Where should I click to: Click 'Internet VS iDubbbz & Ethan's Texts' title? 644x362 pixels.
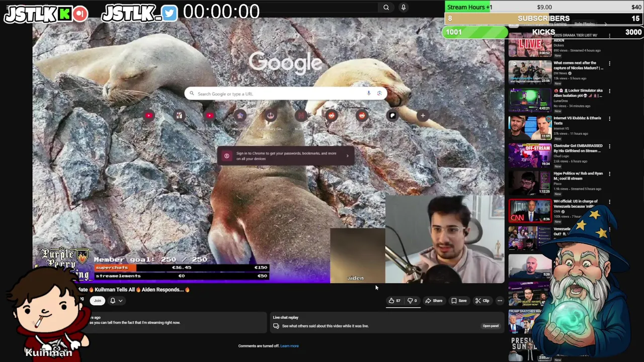pos(577,121)
